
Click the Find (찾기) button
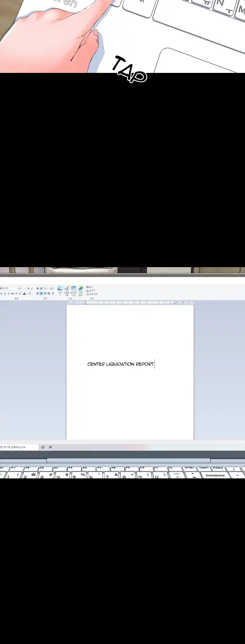(x=90, y=287)
